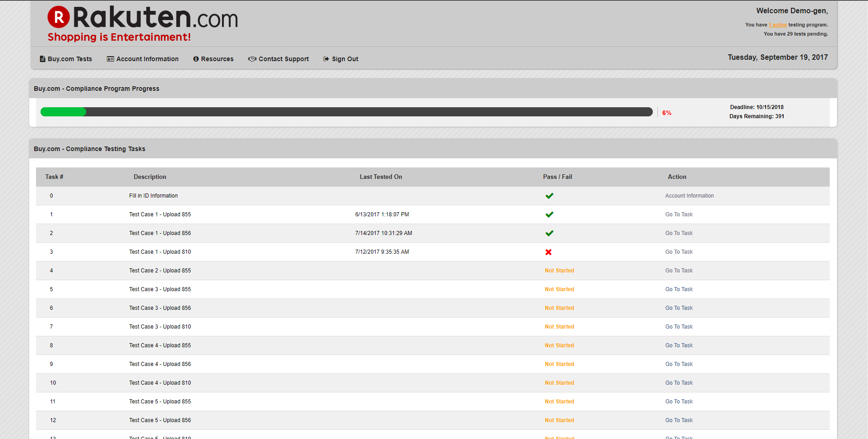The height and width of the screenshot is (439, 868).
Task: Click the exit icon beside Sign Out
Action: (326, 59)
